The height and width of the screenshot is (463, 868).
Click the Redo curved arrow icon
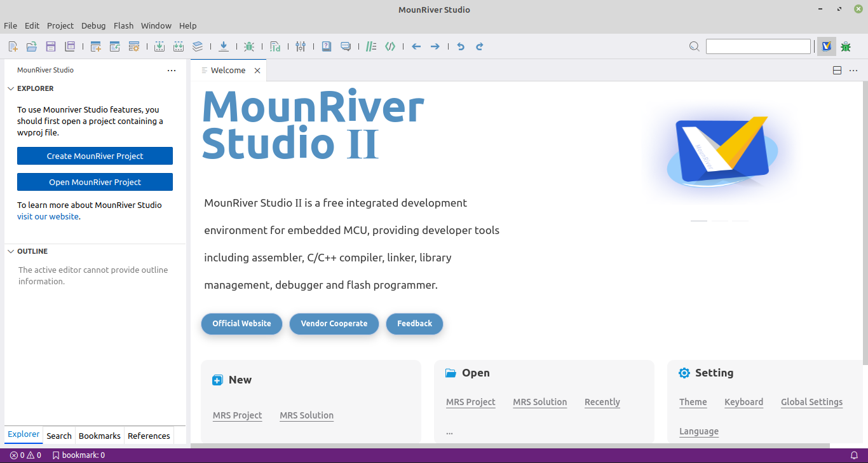(480, 46)
